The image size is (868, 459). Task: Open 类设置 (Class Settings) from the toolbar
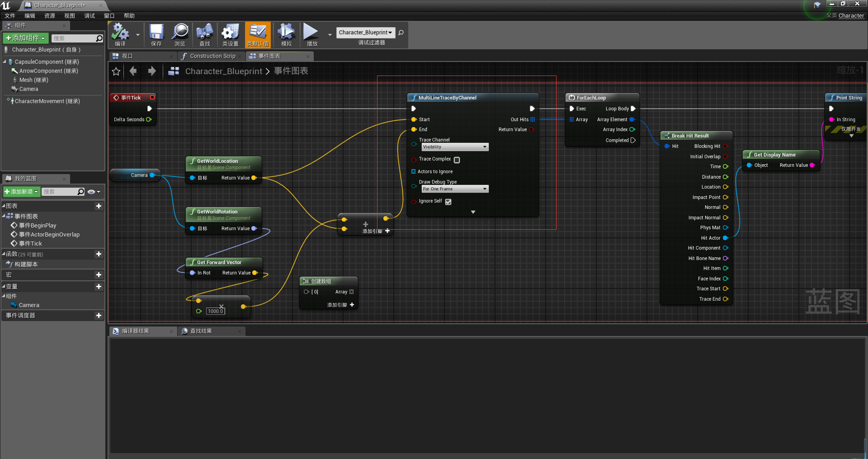[x=230, y=34]
